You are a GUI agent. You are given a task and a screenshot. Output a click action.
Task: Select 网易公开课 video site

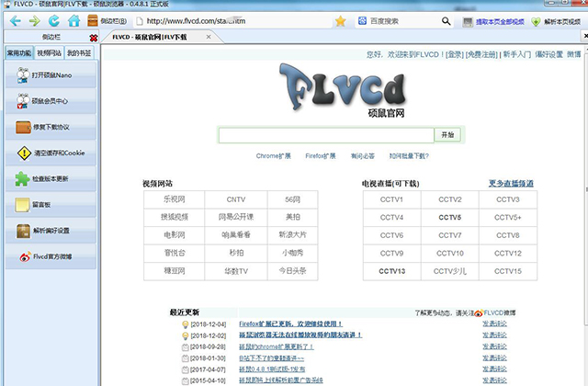tap(236, 217)
